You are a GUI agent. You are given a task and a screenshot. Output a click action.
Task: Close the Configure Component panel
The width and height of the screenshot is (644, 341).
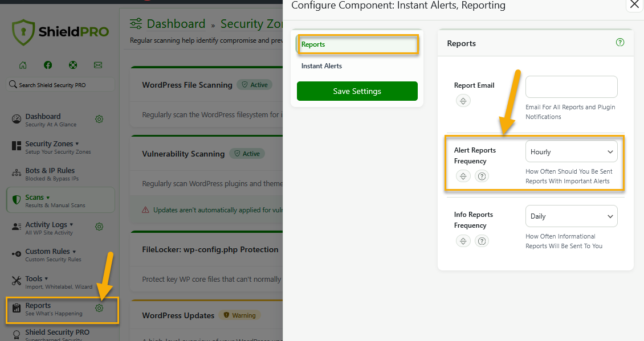pyautogui.click(x=634, y=5)
